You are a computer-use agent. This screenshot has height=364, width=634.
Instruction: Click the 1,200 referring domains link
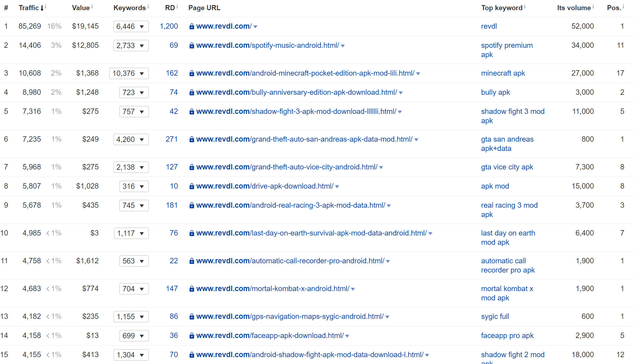coord(169,26)
